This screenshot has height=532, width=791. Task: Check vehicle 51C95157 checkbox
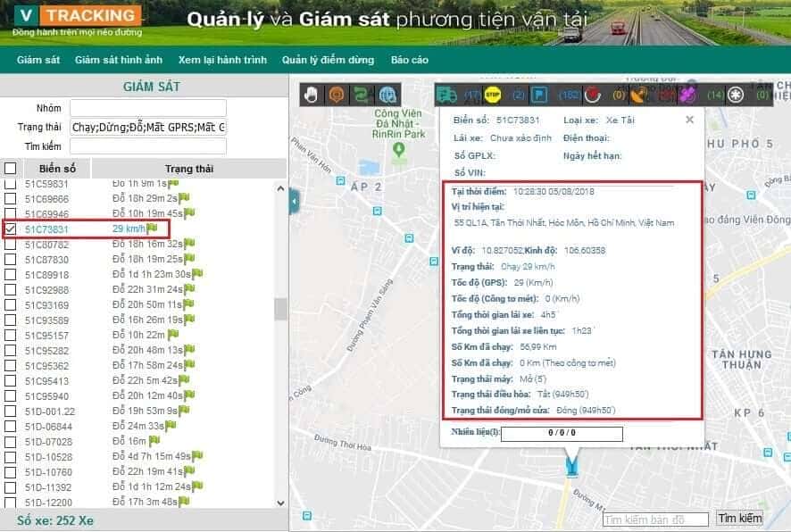[10, 335]
